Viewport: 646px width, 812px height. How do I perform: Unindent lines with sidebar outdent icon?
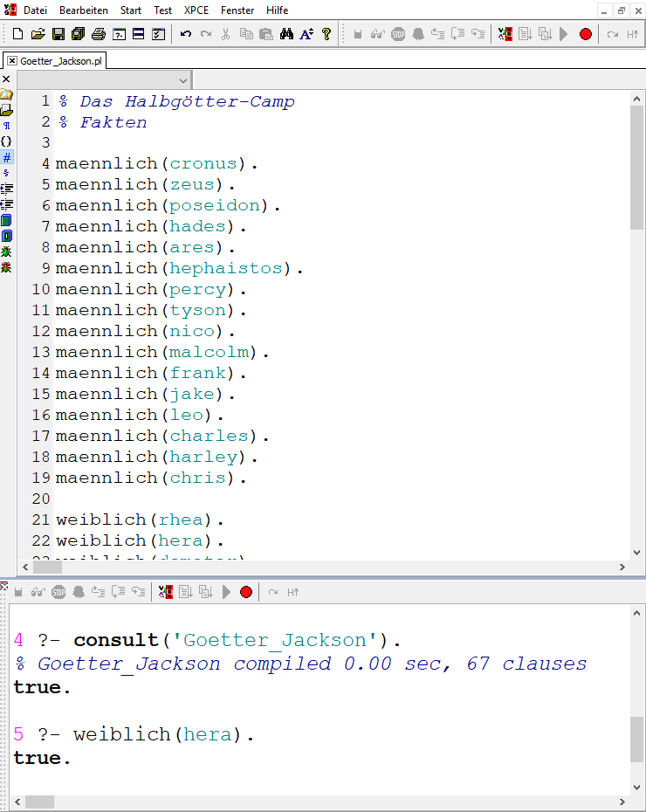6,204
